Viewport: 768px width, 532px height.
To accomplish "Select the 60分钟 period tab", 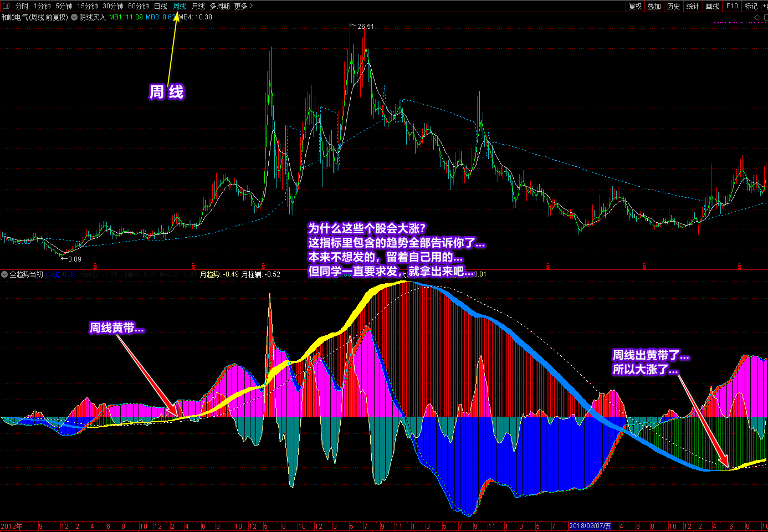I will [139, 6].
